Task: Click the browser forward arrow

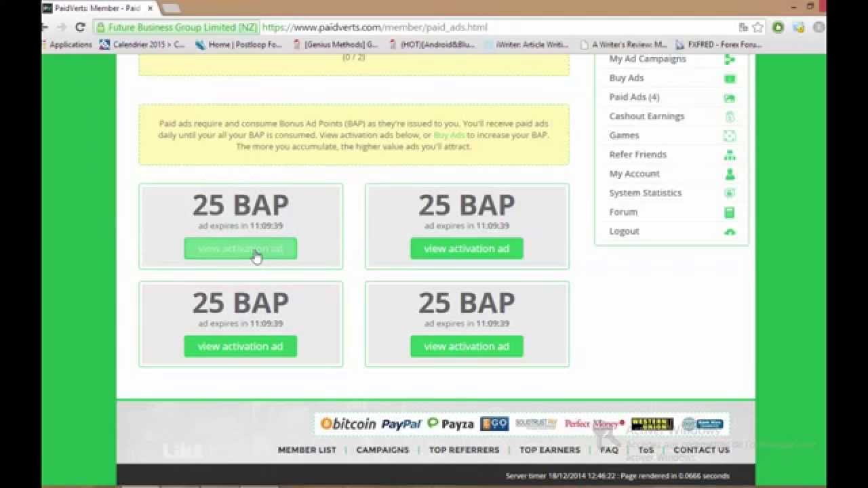Action: click(x=61, y=27)
